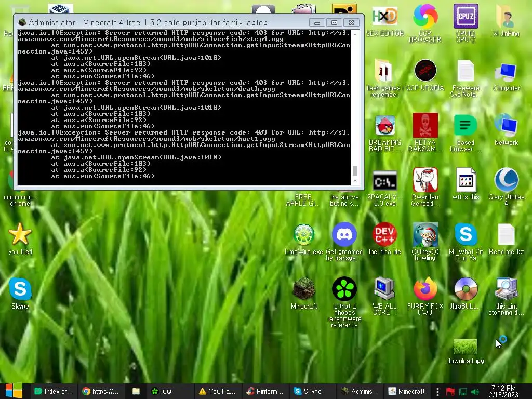This screenshot has height=399, width=532.
Task: Open the you tried star icon
Action: pos(20,234)
